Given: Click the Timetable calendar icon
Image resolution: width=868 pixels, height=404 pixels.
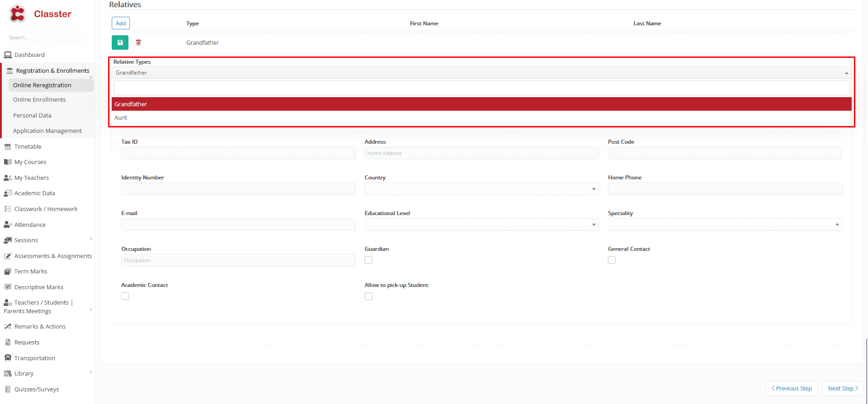Looking at the screenshot, I should (x=8, y=146).
